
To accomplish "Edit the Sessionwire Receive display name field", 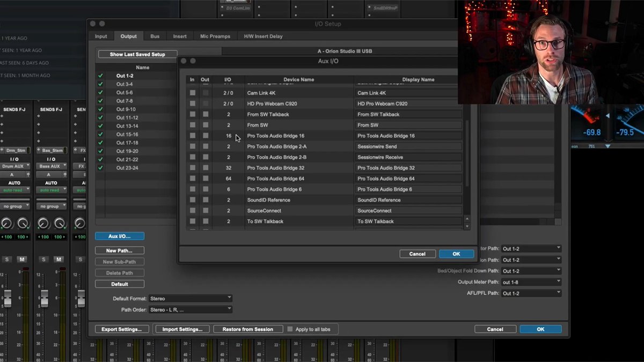I will [x=409, y=157].
